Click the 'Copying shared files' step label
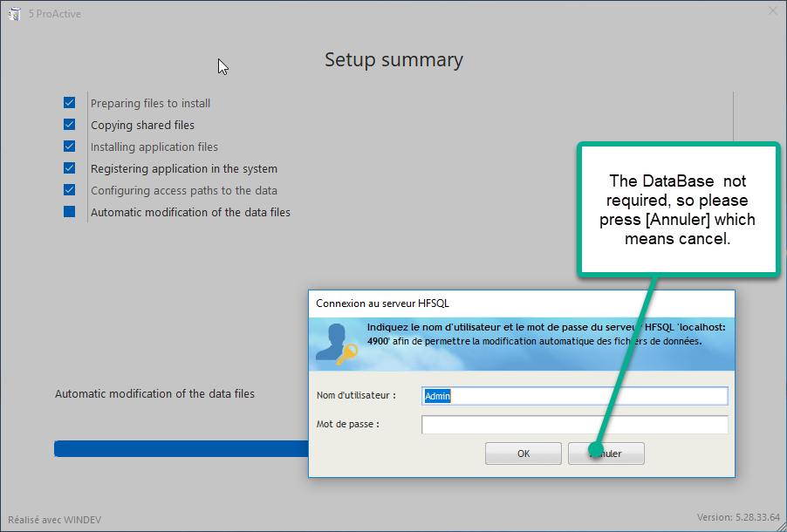This screenshot has height=532, width=787. [x=142, y=126]
